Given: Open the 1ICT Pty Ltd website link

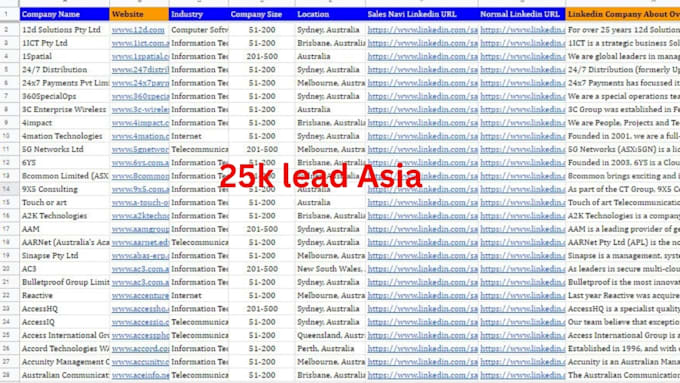Looking at the screenshot, I should click(x=140, y=43).
